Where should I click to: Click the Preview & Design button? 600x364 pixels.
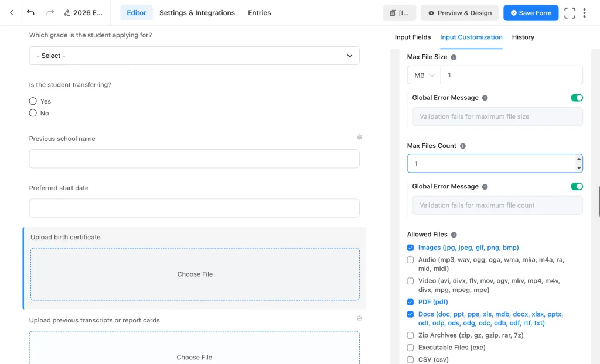459,13
